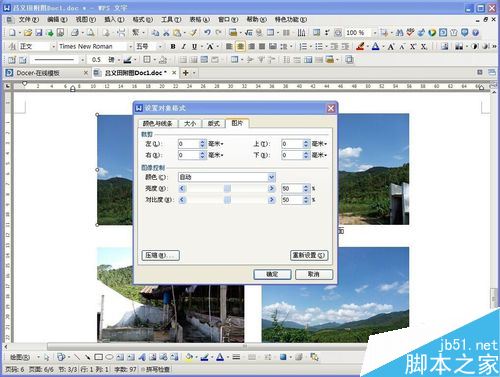The width and height of the screenshot is (500, 377).
Task: Toggle numbered list button
Action: [x=303, y=46]
